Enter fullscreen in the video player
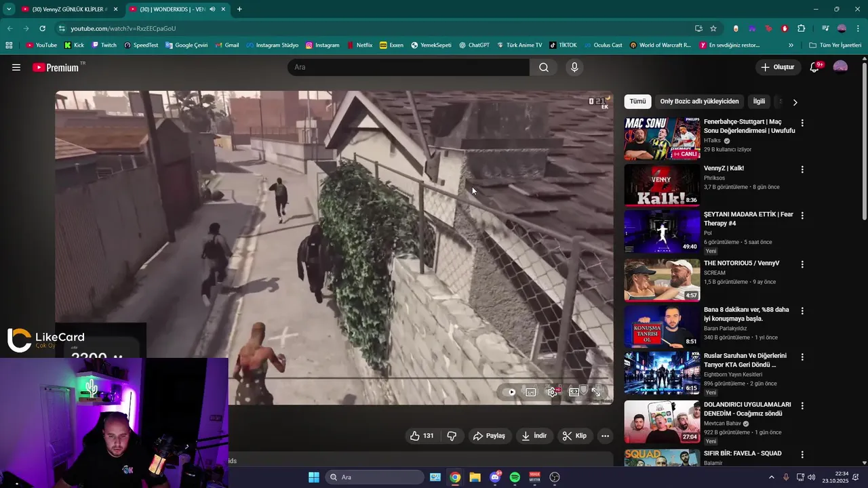The width and height of the screenshot is (868, 488). 595,392
